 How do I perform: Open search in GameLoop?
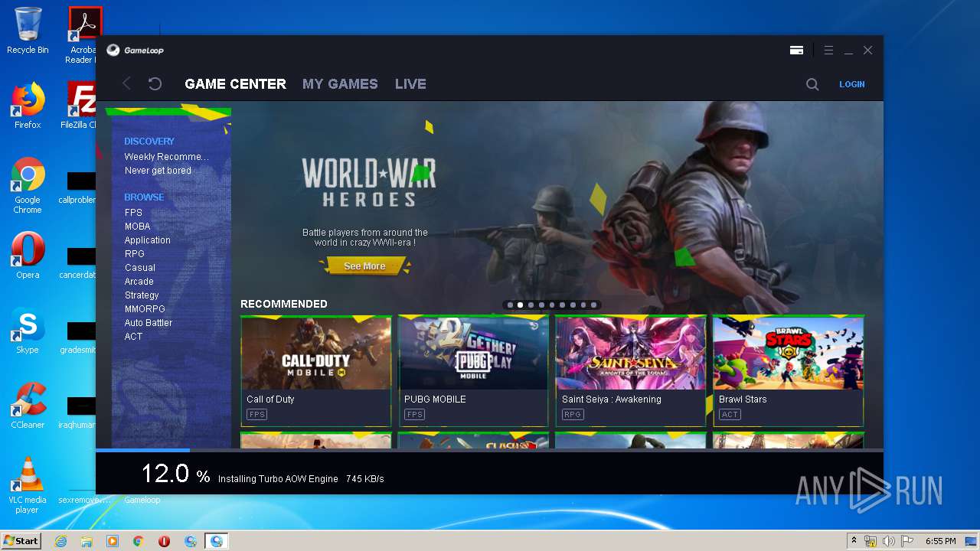812,84
